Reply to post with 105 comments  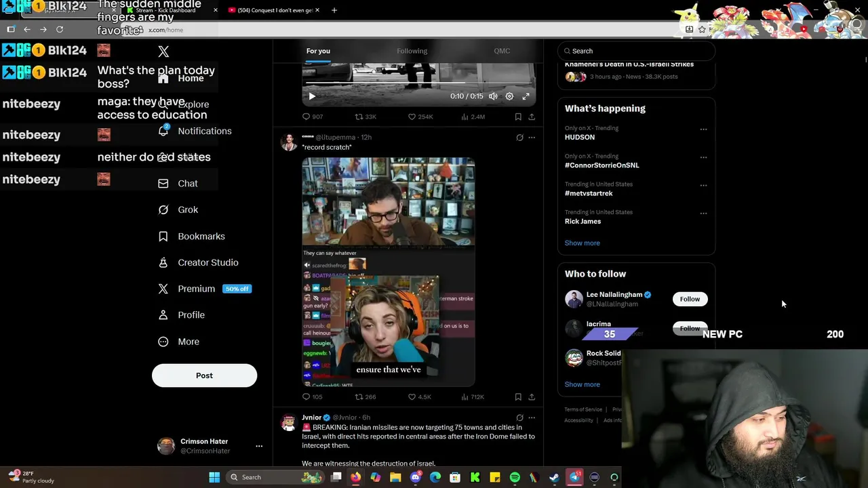tap(313, 396)
